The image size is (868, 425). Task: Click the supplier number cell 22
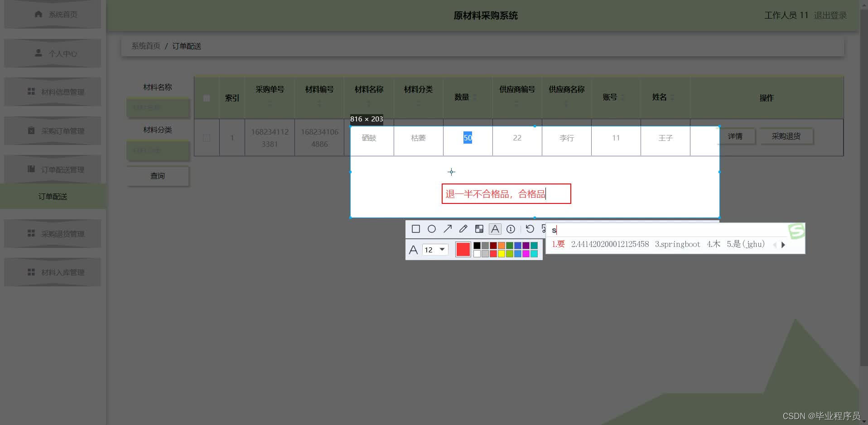pyautogui.click(x=517, y=138)
